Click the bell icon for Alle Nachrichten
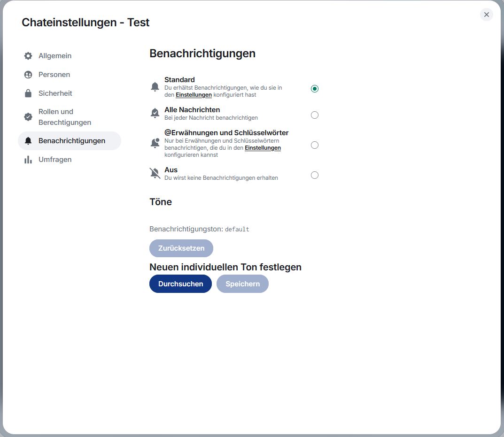Viewport: 504px width, 437px height. click(155, 113)
